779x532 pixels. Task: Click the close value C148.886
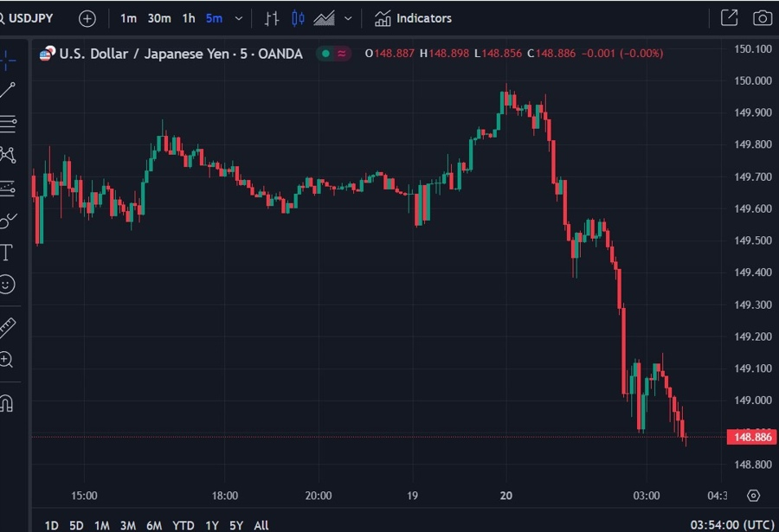click(551, 54)
